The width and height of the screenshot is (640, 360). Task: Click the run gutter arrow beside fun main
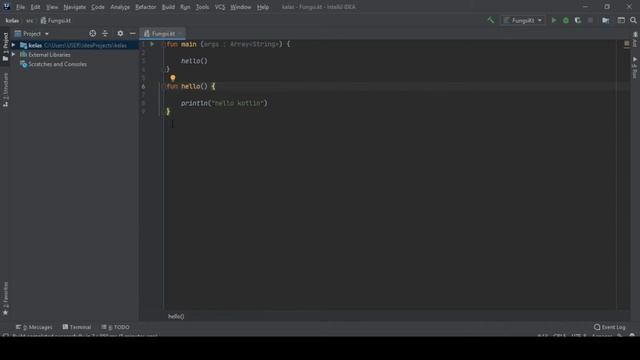[x=152, y=44]
